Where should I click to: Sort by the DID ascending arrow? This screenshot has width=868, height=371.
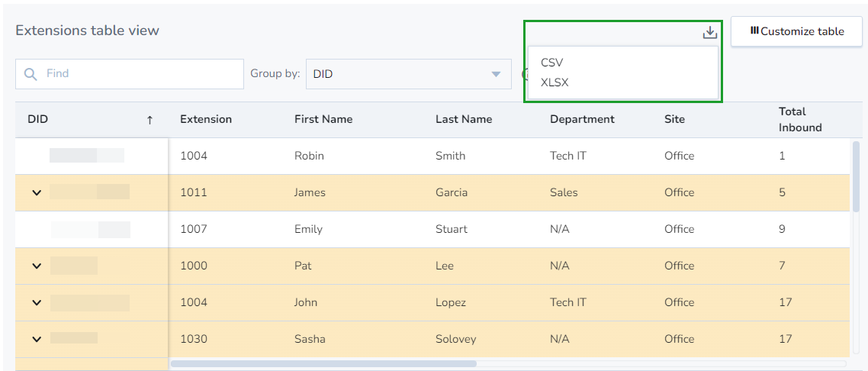149,120
